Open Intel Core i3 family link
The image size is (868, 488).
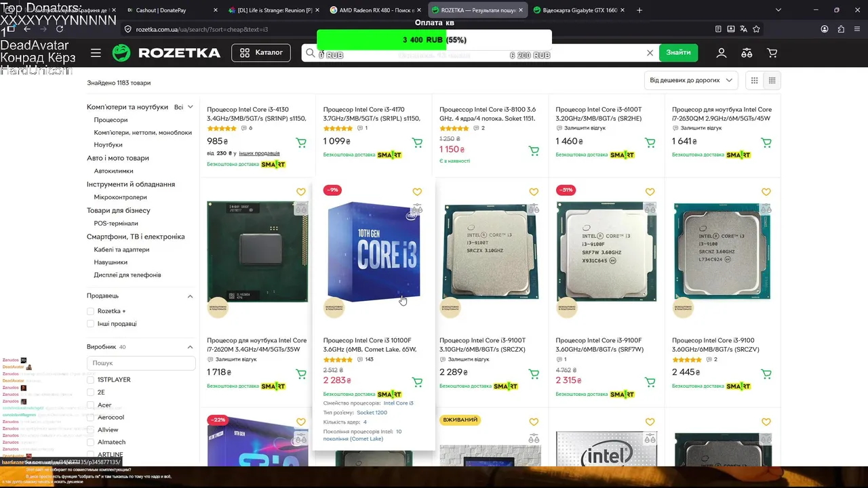[x=398, y=403]
